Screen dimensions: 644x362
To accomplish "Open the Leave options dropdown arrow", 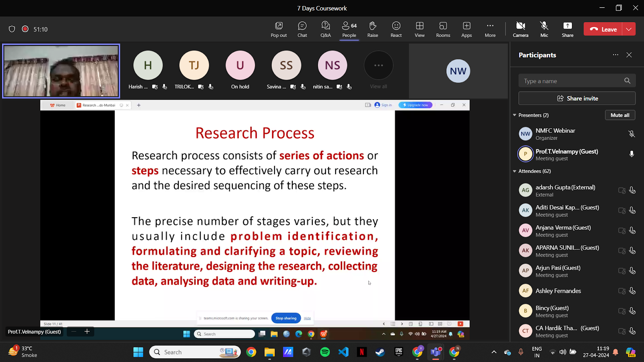I will coord(629,29).
